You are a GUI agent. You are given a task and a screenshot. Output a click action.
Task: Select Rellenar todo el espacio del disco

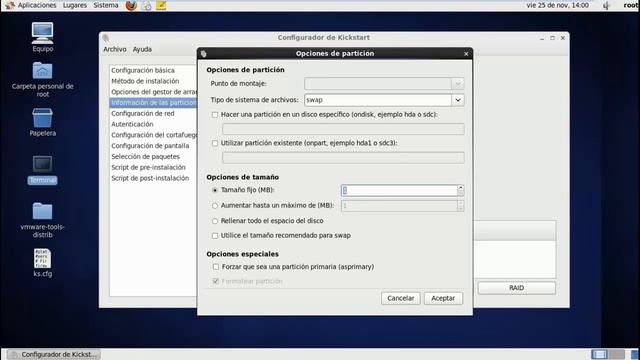pyautogui.click(x=215, y=221)
